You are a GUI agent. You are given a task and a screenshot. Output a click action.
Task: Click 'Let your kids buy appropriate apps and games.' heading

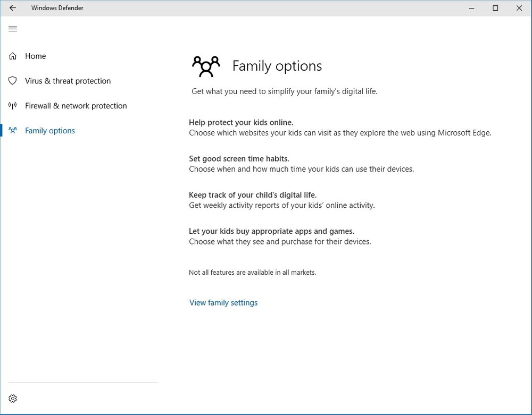pyautogui.click(x=271, y=231)
